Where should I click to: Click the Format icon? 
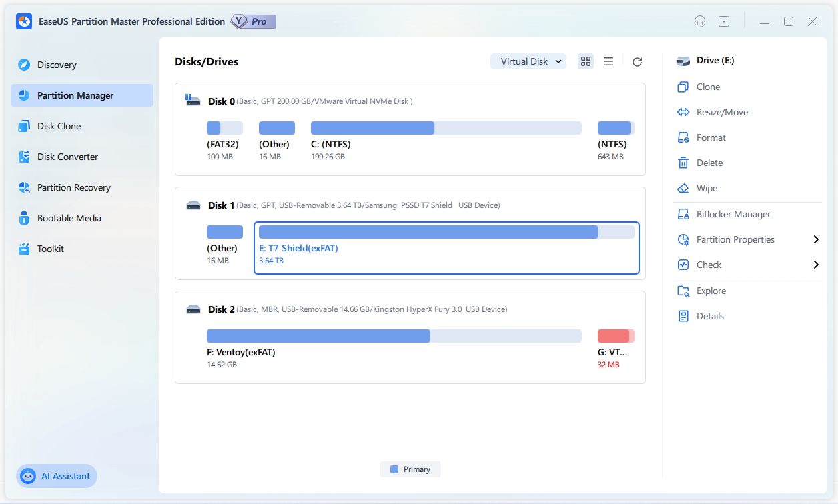[x=683, y=137]
